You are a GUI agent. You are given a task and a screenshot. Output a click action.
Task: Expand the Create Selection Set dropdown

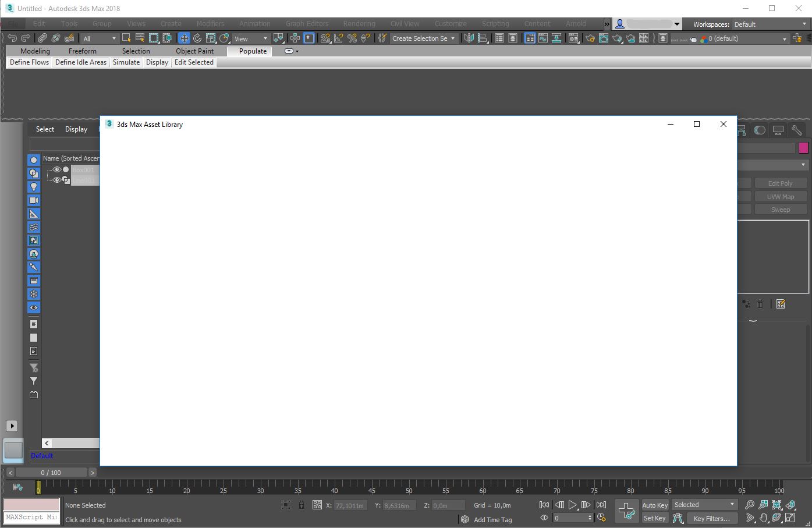(x=453, y=38)
